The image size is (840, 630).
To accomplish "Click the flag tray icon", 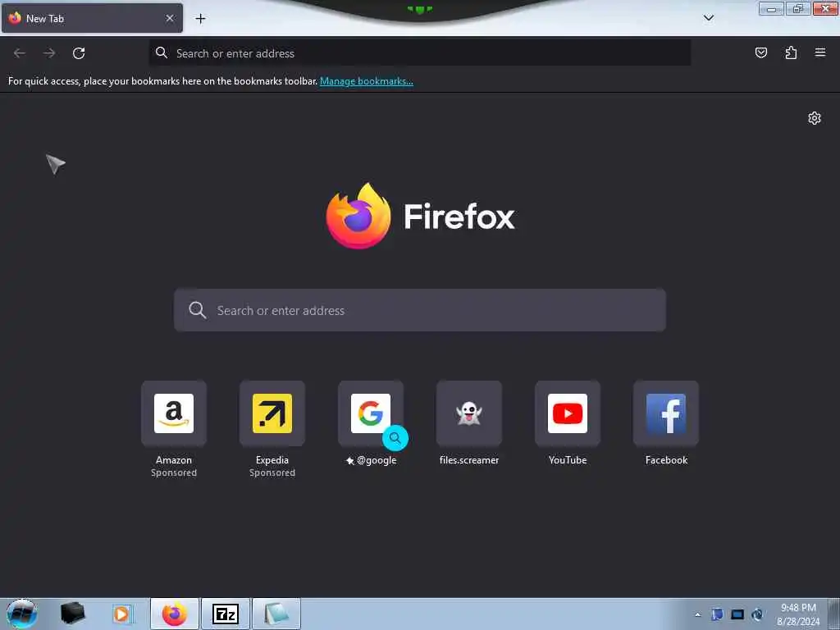I will coord(717,614).
